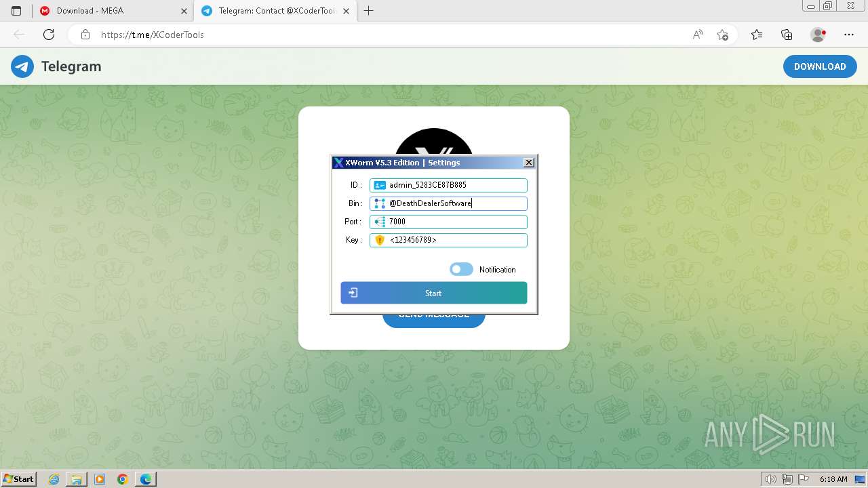Open File Explorer from taskbar
Viewport: 868px width, 488px height.
click(77, 479)
